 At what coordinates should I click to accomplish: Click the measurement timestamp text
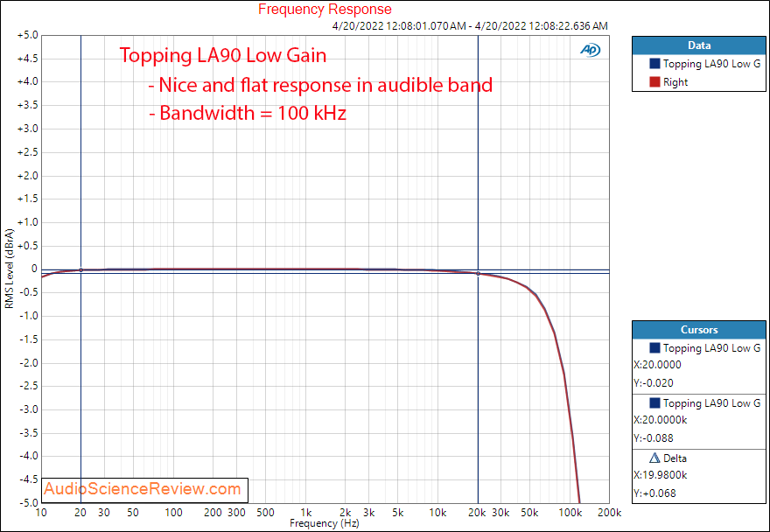pos(470,25)
